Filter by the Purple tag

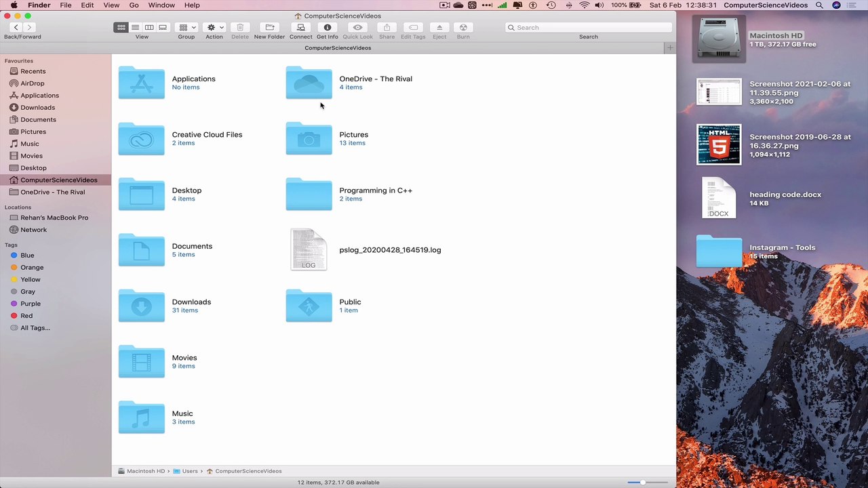coord(31,304)
